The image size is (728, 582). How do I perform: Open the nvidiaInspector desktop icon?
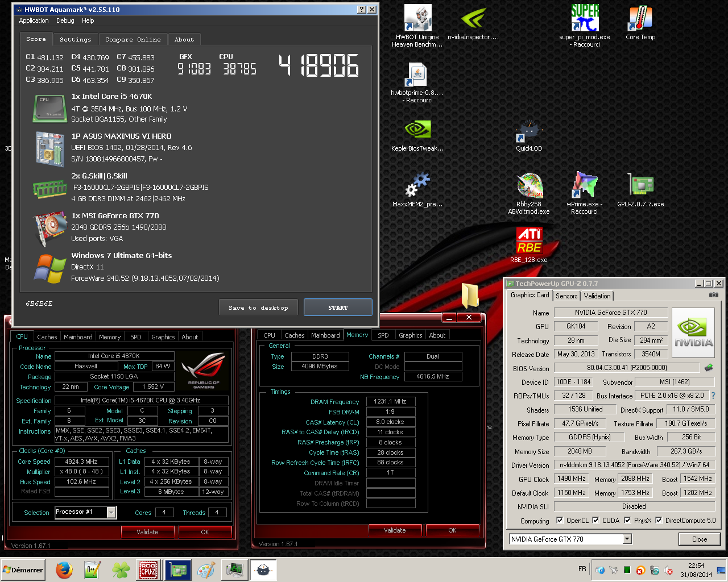click(473, 23)
